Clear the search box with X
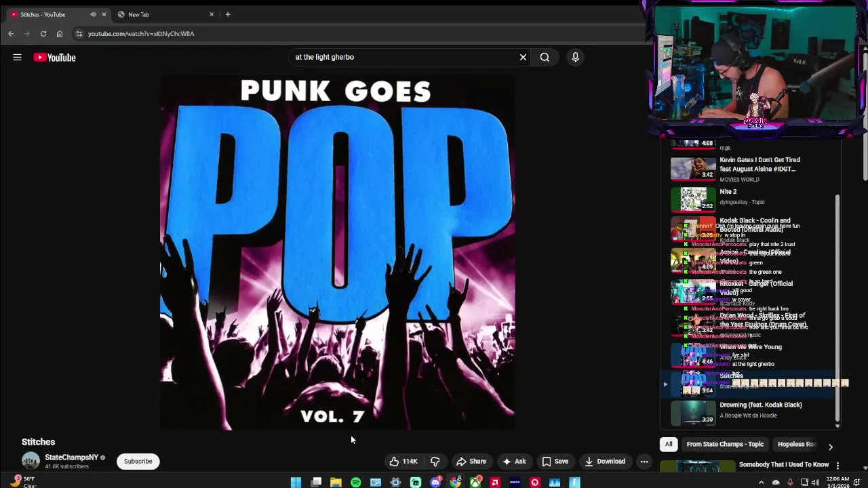868x488 pixels. click(523, 58)
